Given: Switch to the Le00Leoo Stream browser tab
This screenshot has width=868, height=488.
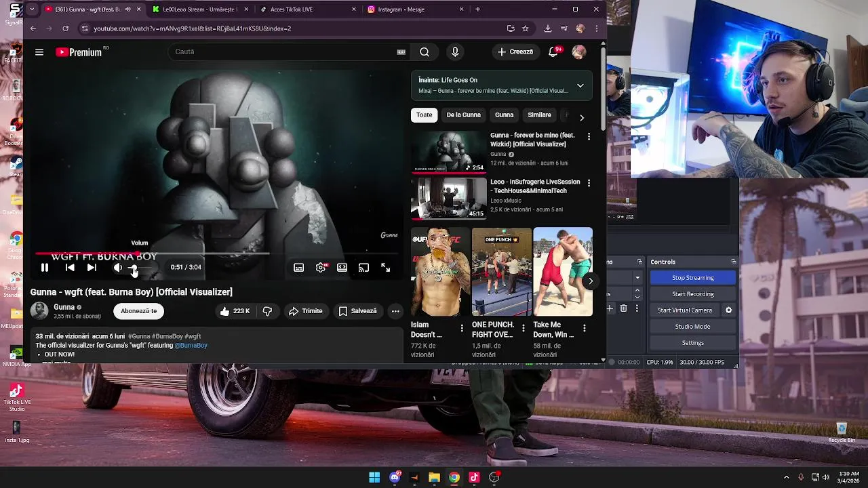Looking at the screenshot, I should pyautogui.click(x=199, y=9).
